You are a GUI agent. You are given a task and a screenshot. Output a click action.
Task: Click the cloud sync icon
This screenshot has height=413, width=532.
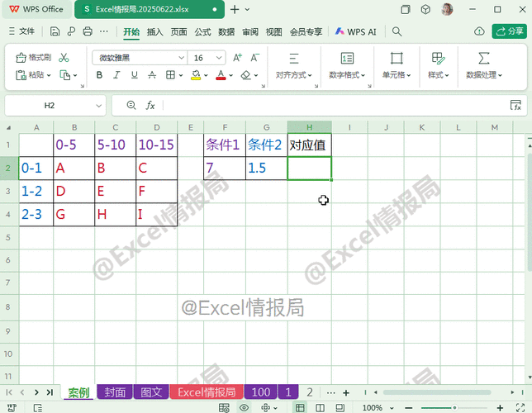pos(479,31)
